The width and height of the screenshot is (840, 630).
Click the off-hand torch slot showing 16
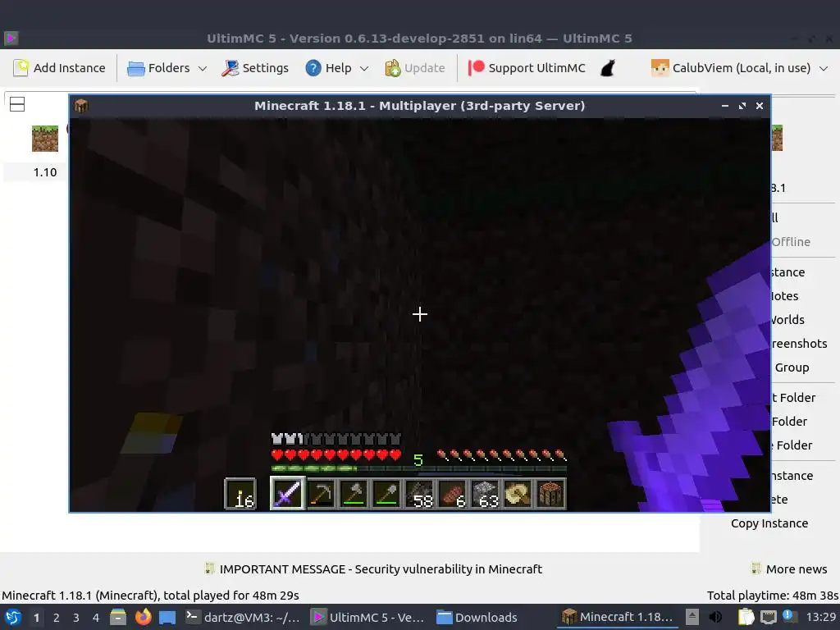click(240, 493)
